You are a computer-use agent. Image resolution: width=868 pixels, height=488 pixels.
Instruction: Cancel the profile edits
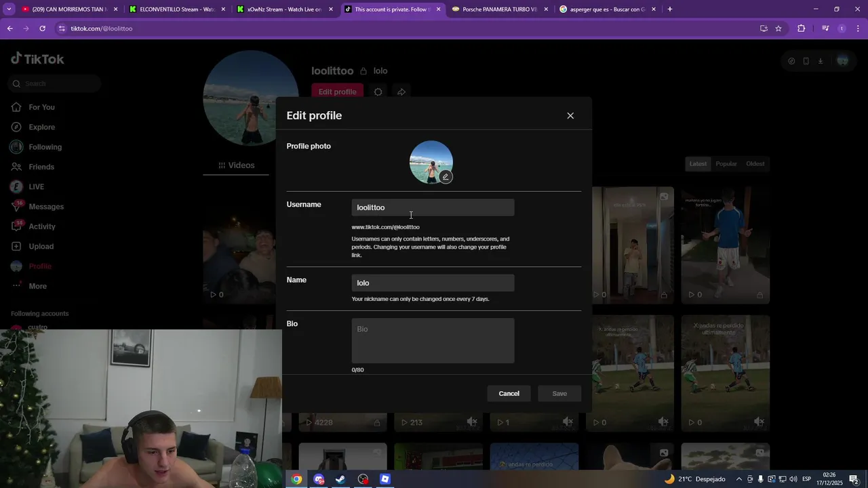click(509, 394)
